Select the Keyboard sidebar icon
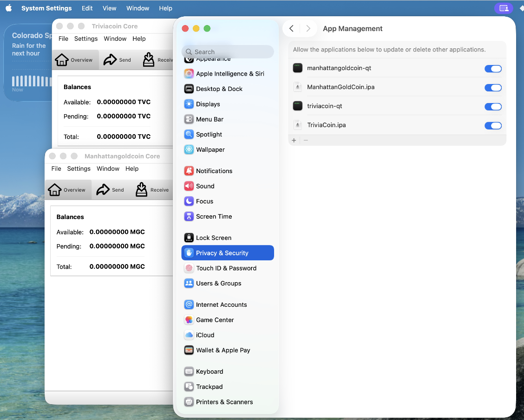This screenshot has height=420, width=524. (189, 372)
